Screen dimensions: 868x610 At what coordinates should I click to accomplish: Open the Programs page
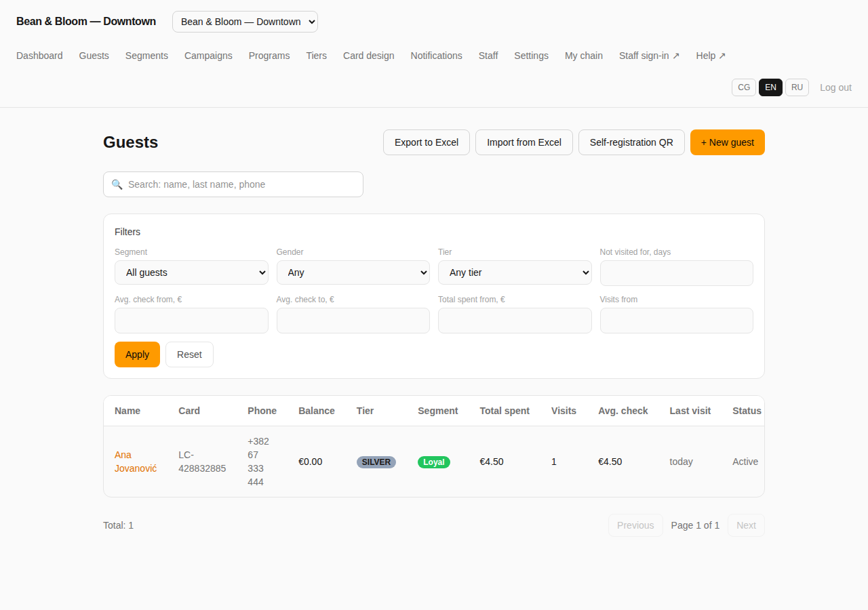[269, 56]
